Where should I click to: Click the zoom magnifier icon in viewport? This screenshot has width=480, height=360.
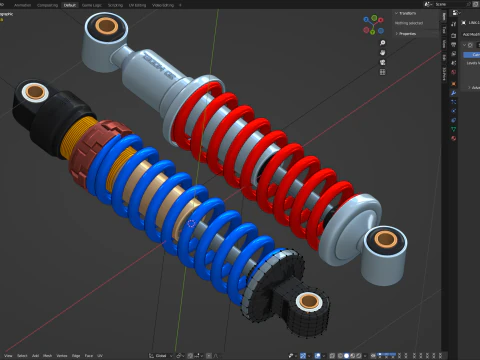tap(383, 43)
